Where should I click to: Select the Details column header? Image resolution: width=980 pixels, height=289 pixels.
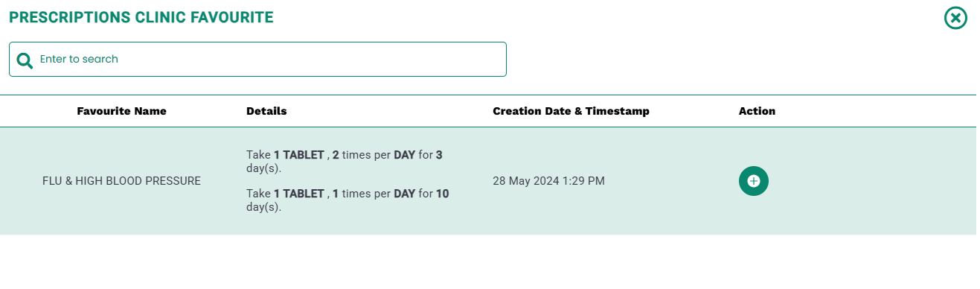266,111
